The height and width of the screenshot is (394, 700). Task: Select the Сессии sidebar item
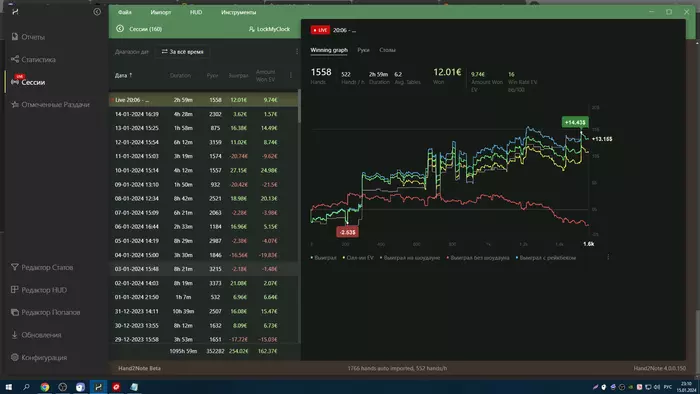click(x=28, y=82)
